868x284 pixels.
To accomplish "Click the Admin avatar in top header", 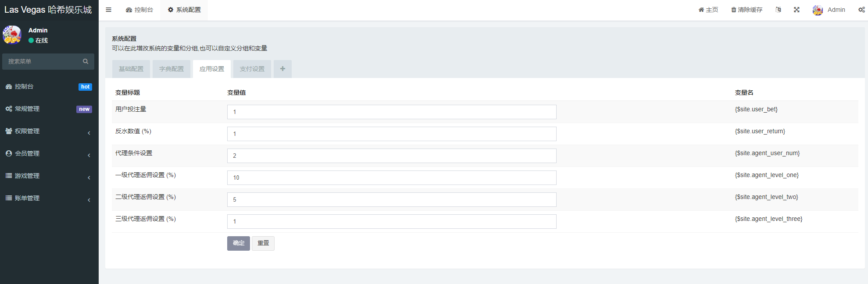I will click(x=818, y=10).
